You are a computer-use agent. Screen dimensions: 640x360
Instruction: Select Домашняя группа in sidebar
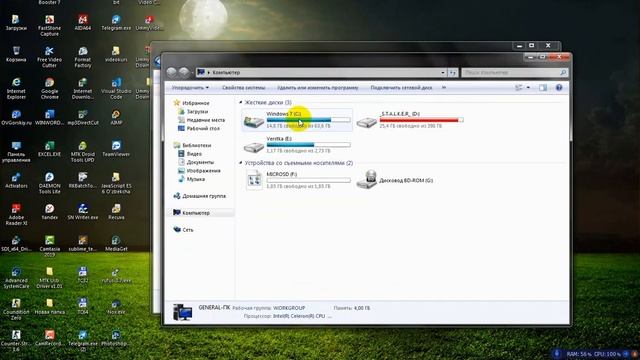(x=204, y=196)
